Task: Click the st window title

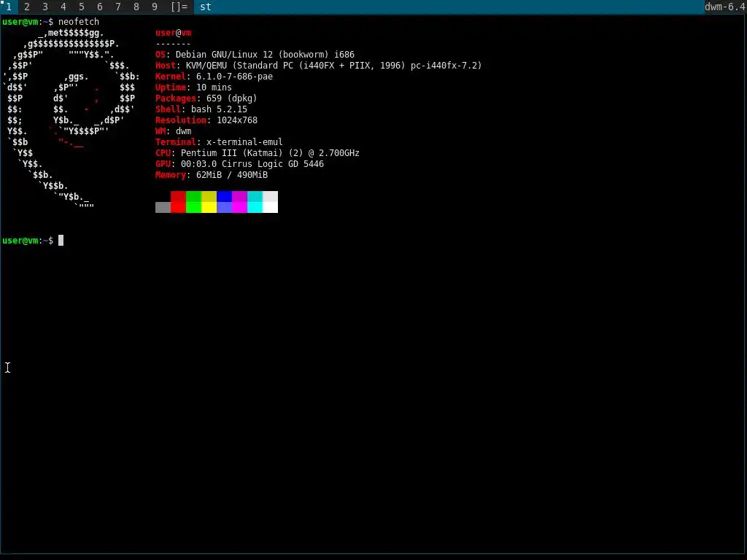Action: 205,7
